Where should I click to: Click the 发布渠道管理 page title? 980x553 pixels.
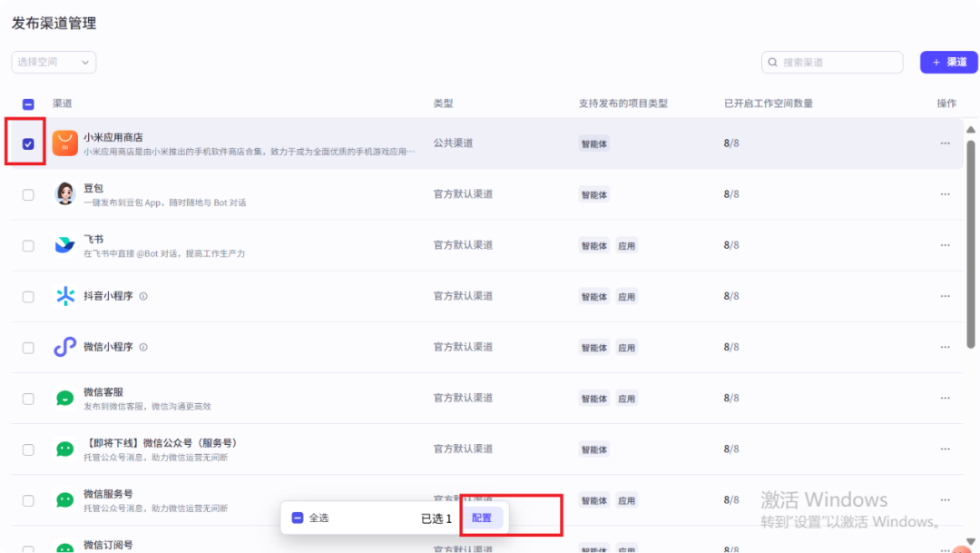tap(54, 24)
